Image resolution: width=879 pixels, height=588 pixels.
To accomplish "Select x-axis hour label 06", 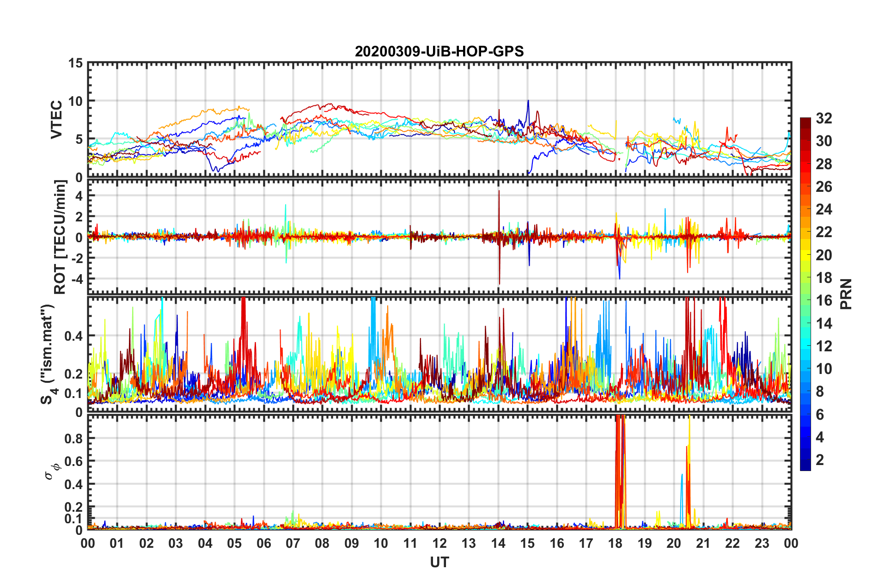I will (263, 543).
